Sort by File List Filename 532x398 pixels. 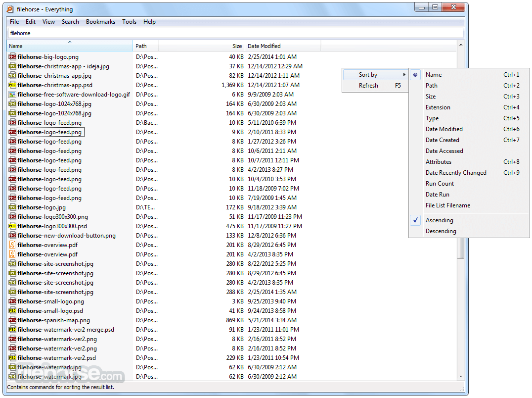tap(469, 205)
